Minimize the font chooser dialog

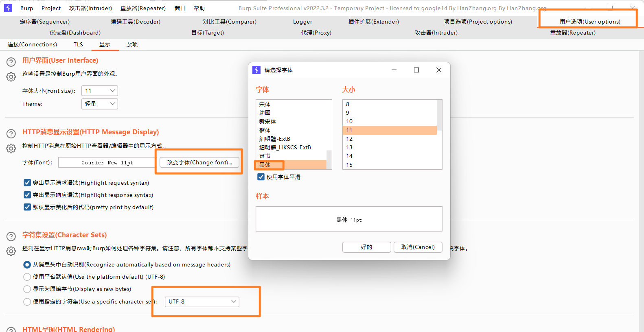click(x=394, y=70)
